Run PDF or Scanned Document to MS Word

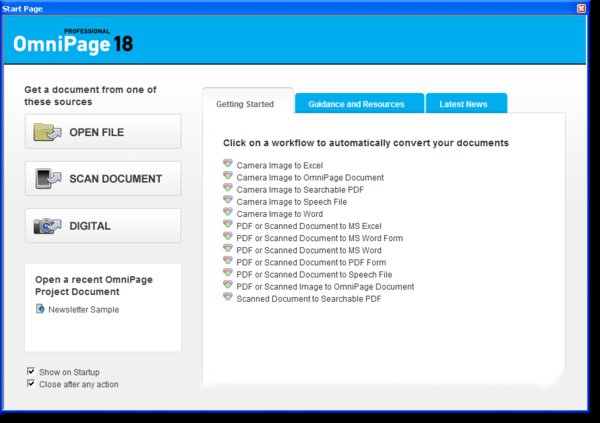[309, 250]
